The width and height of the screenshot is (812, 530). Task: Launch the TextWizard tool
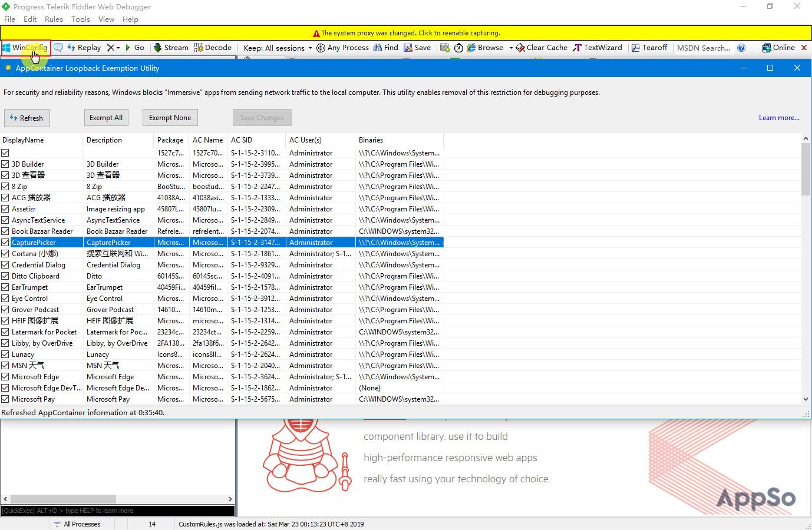click(x=597, y=48)
